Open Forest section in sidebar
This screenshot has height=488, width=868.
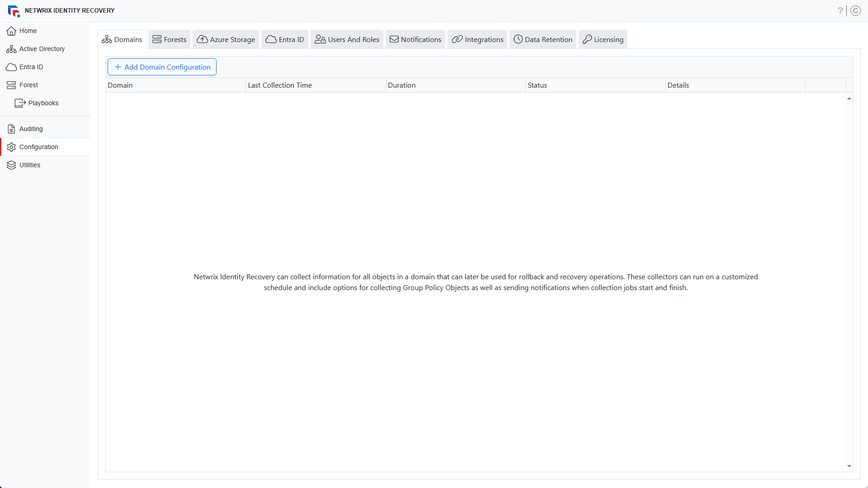(28, 85)
